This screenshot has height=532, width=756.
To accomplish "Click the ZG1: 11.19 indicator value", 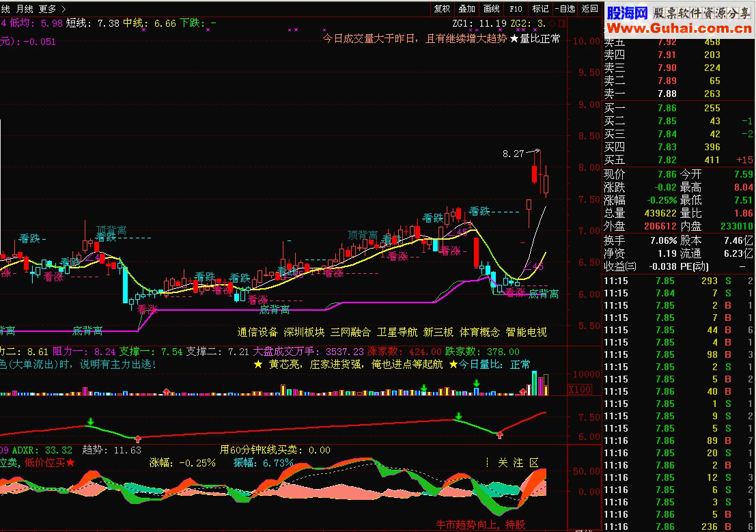I will coord(479,23).
